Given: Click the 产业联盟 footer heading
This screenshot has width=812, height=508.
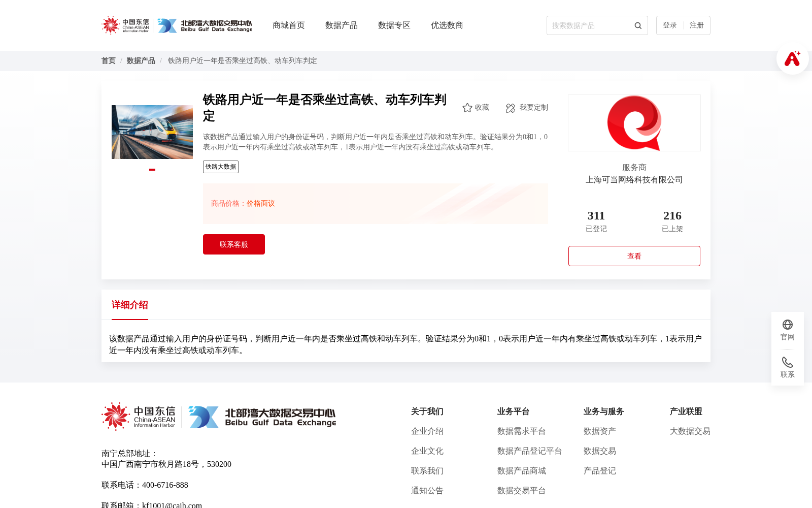Looking at the screenshot, I should [x=686, y=411].
